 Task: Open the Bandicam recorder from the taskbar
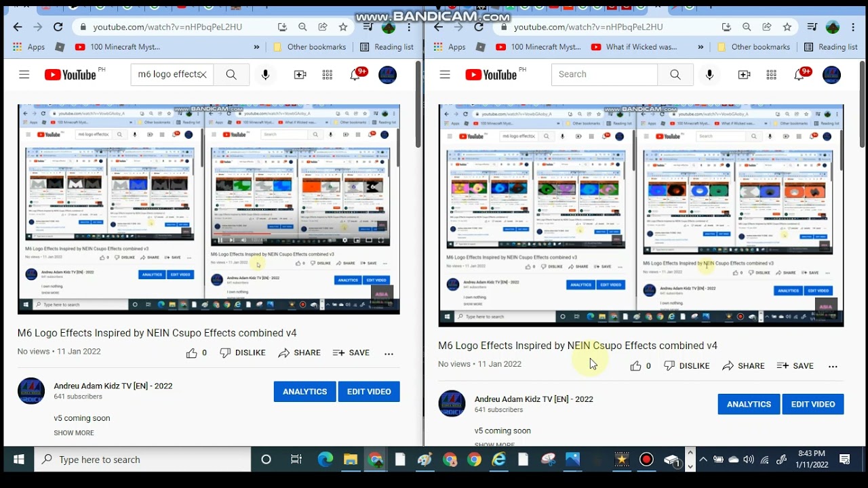(x=646, y=460)
